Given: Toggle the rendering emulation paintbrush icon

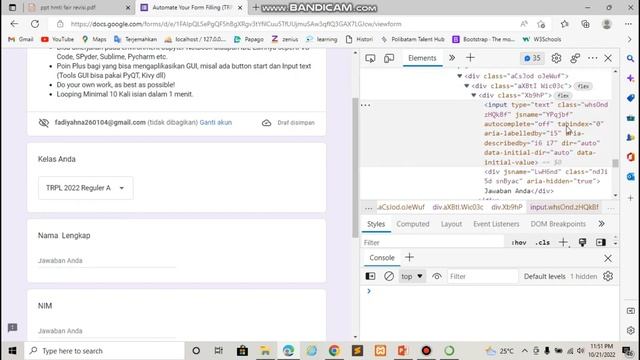Looking at the screenshot, I should [x=582, y=242].
